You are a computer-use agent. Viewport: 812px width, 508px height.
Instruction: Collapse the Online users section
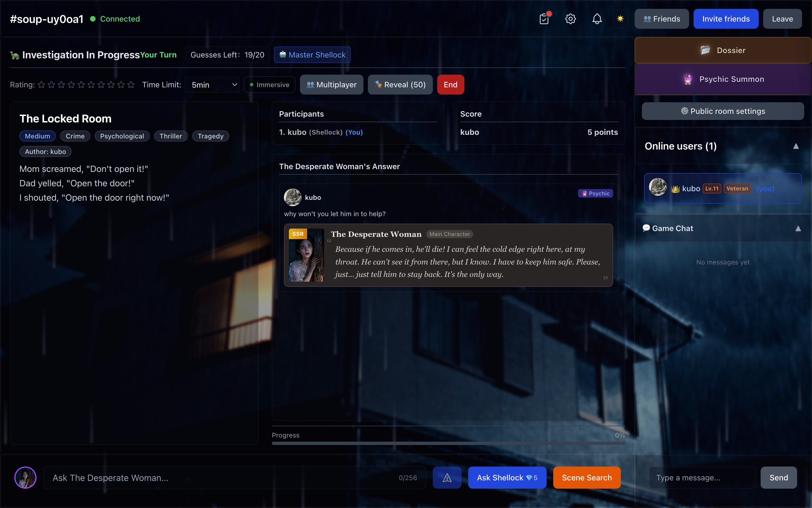click(796, 146)
